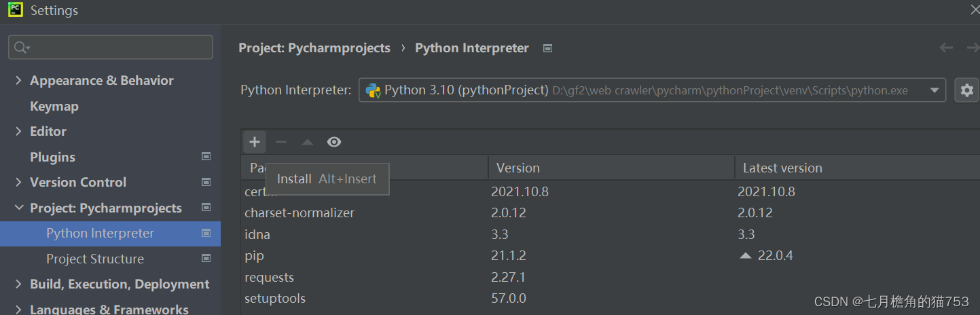Expand the Editor section
Image resolution: width=980 pixels, height=315 pixels.
(x=18, y=131)
